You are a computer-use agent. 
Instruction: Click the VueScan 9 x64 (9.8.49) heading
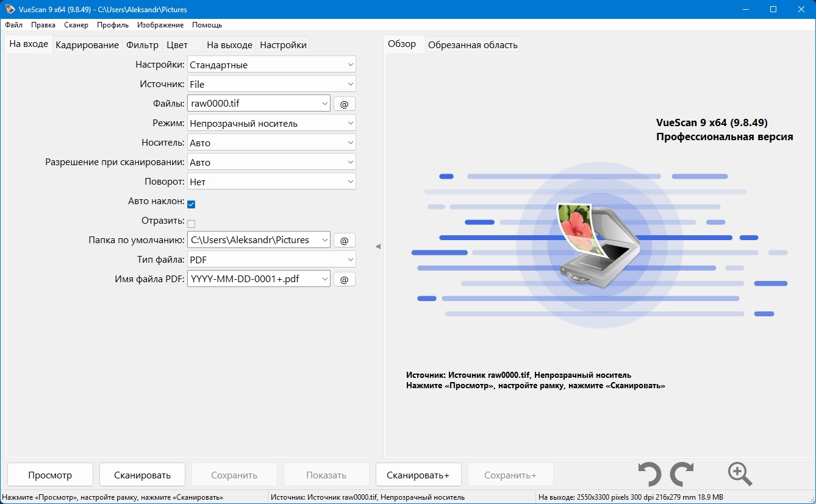pyautogui.click(x=712, y=122)
